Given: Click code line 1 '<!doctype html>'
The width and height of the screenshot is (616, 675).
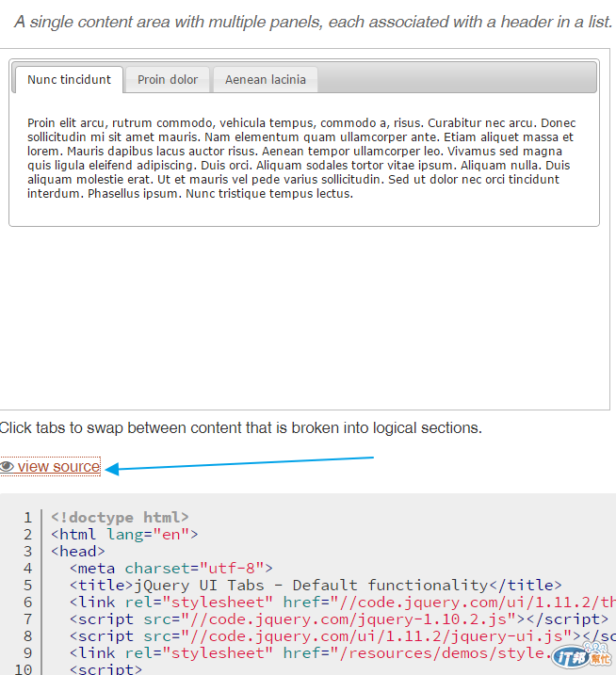Looking at the screenshot, I should [x=120, y=518].
